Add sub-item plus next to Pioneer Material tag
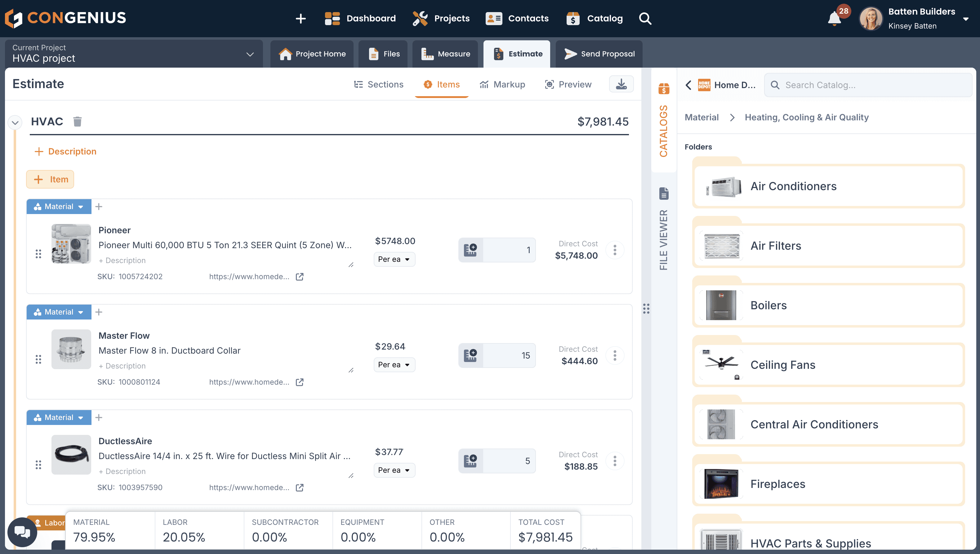Viewport: 980px width, 554px height. click(x=99, y=207)
